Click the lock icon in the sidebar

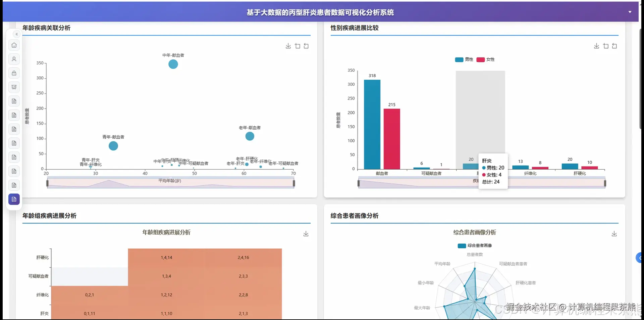(x=14, y=73)
